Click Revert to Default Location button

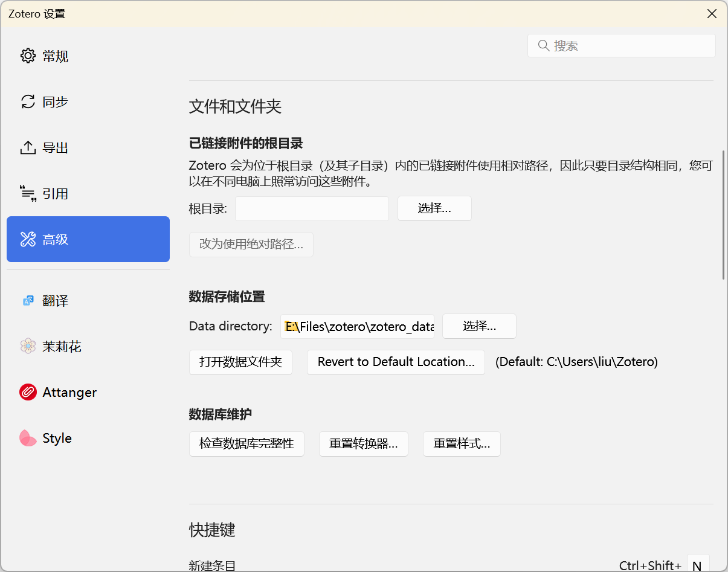pos(396,362)
